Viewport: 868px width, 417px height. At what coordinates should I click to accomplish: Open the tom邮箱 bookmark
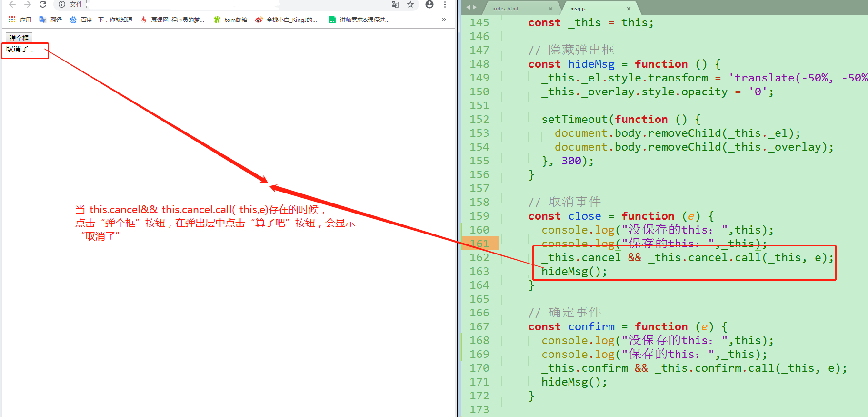pyautogui.click(x=230, y=20)
